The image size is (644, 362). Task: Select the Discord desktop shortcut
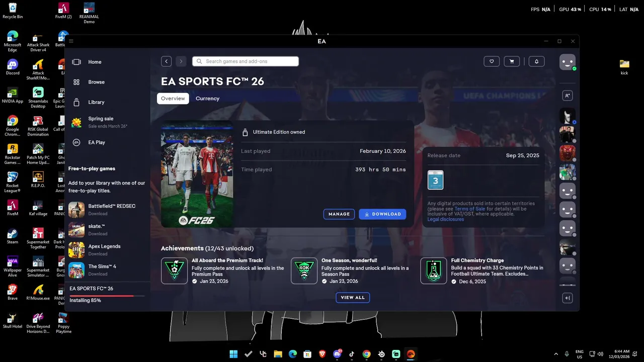coord(13,67)
